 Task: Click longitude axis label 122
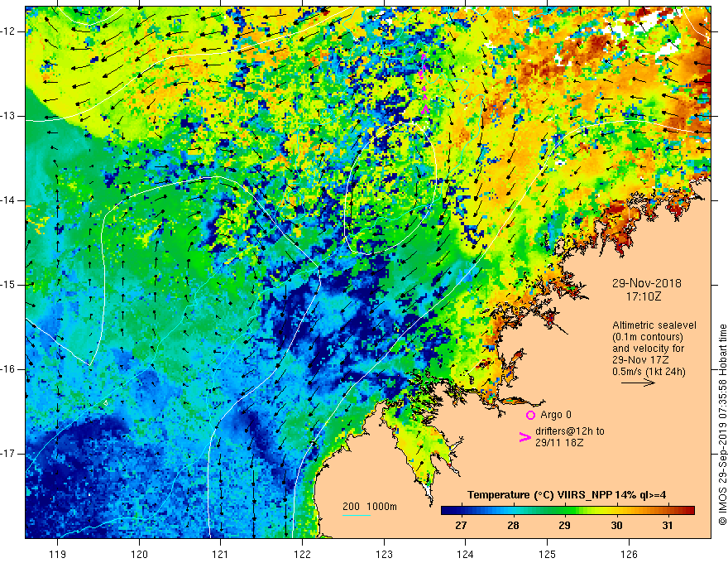click(x=302, y=554)
